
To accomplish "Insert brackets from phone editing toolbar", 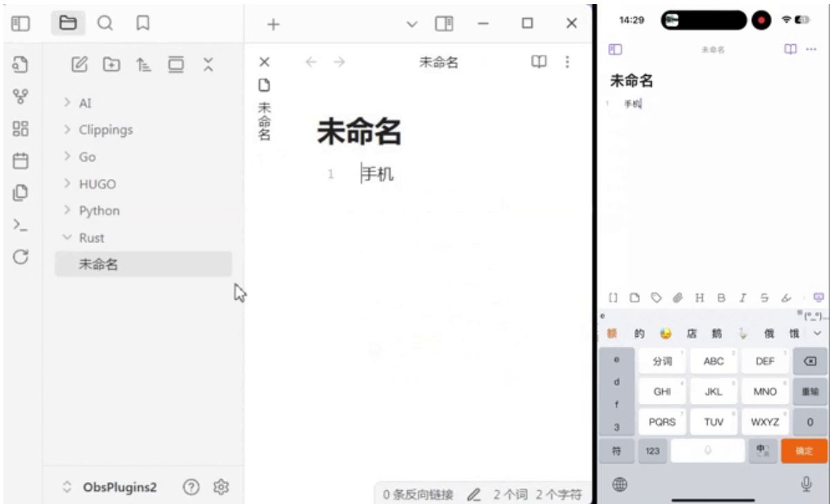I will pyautogui.click(x=612, y=298).
